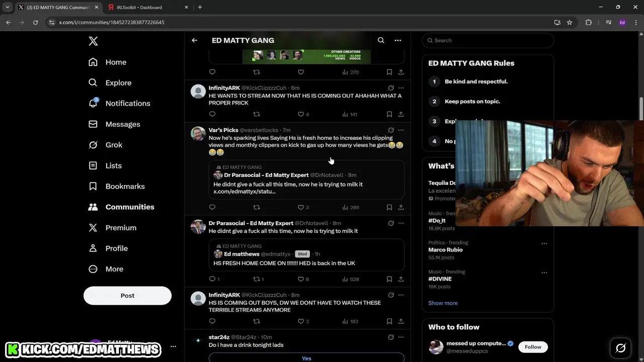The height and width of the screenshot is (362, 644).
Task: Reply to InfinityARK's 'HE WANTS TO STREAM' post
Action: point(212,114)
